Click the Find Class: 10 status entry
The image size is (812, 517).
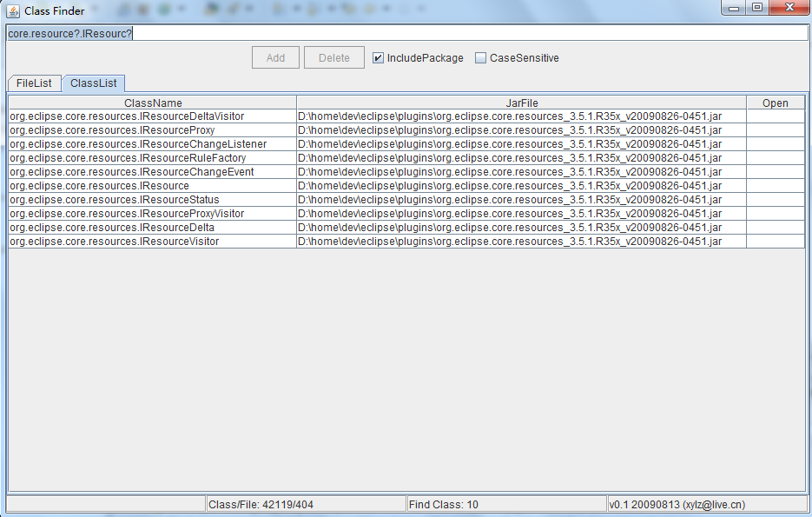pyautogui.click(x=506, y=504)
